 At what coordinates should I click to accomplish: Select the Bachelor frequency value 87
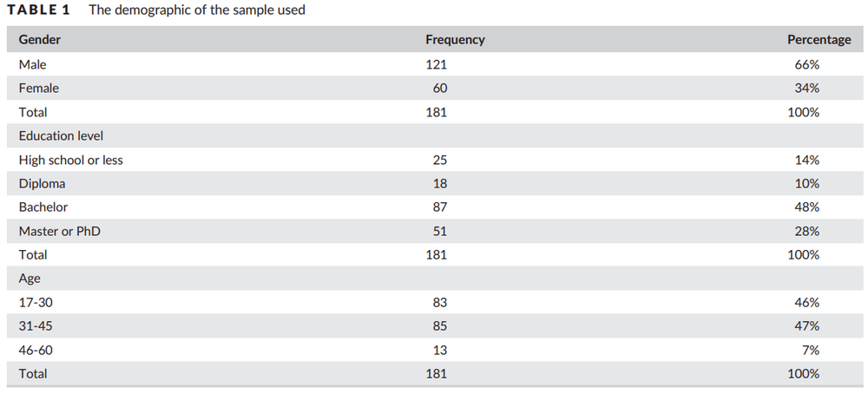(439, 207)
